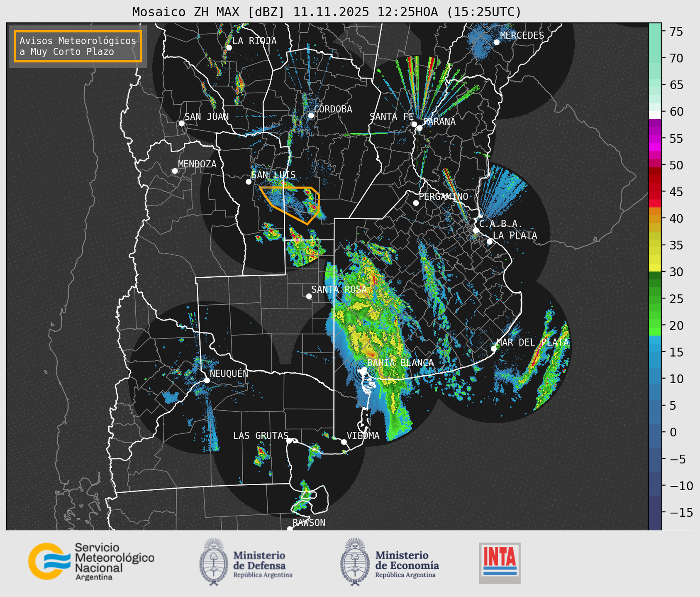Select the NEUQUÉN city label
This screenshot has width=700, height=597.
click(229, 374)
